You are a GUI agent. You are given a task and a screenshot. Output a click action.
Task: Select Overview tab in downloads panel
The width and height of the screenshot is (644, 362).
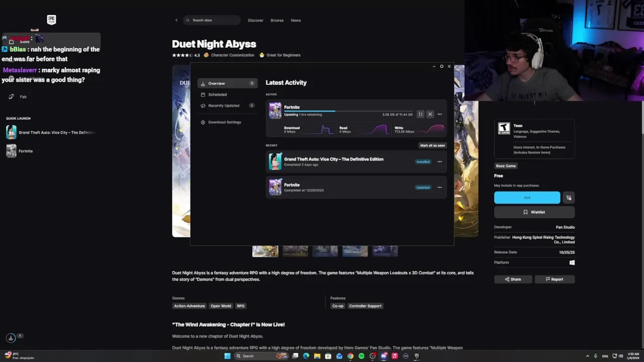click(x=227, y=83)
